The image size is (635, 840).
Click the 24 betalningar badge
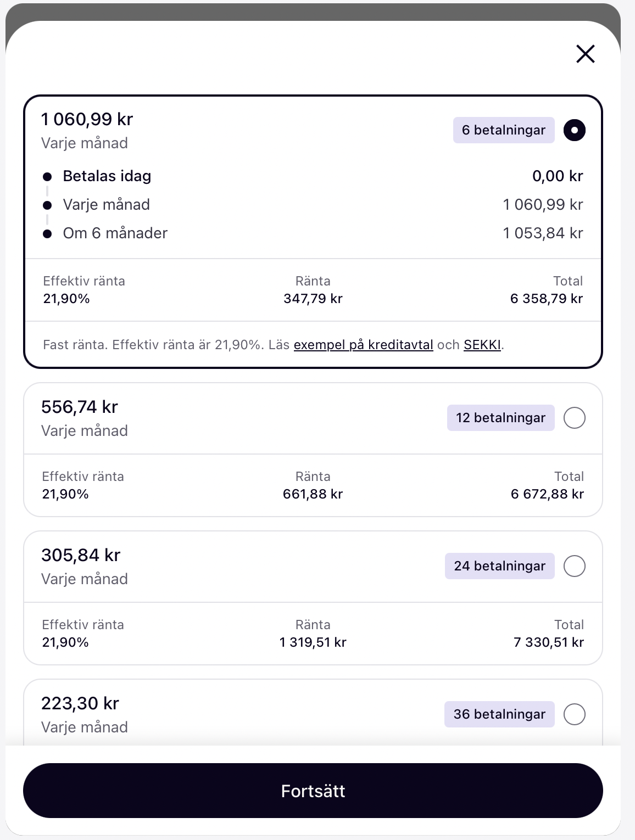point(500,566)
